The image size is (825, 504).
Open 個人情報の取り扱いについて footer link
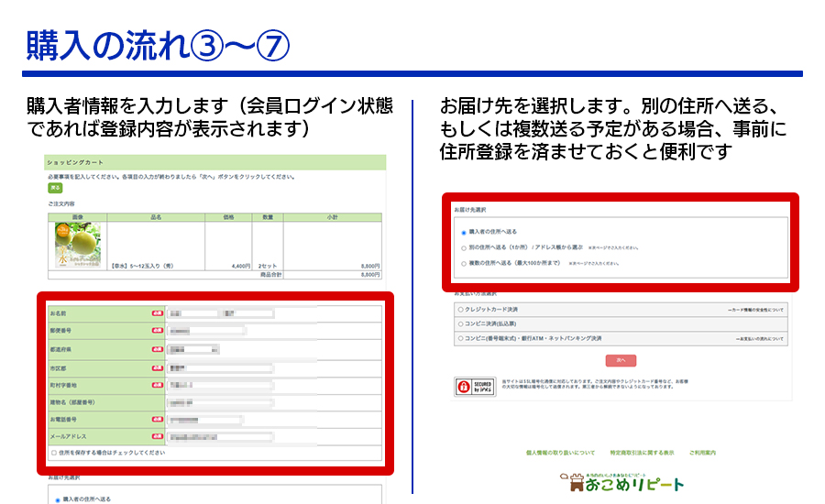point(560,453)
